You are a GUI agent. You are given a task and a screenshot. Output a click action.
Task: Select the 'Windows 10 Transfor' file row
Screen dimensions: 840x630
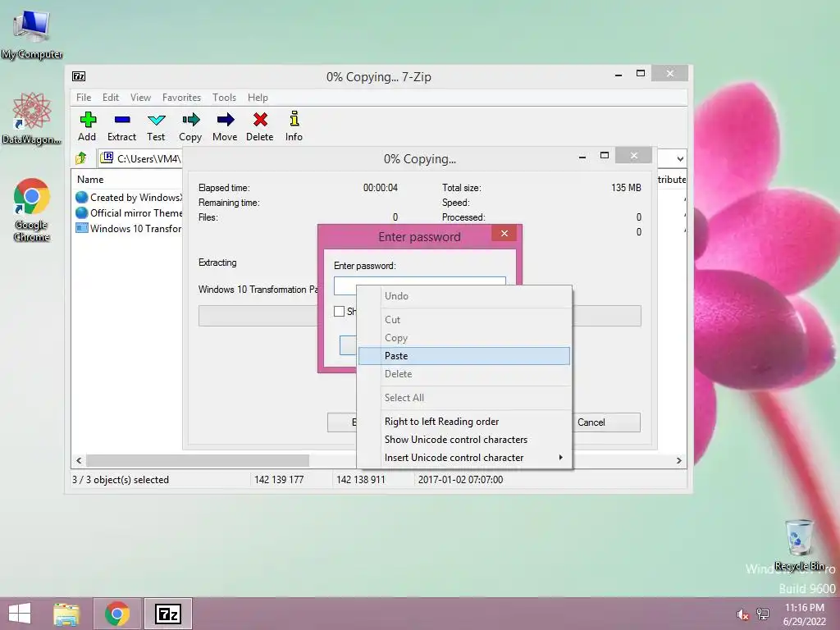[129, 228]
